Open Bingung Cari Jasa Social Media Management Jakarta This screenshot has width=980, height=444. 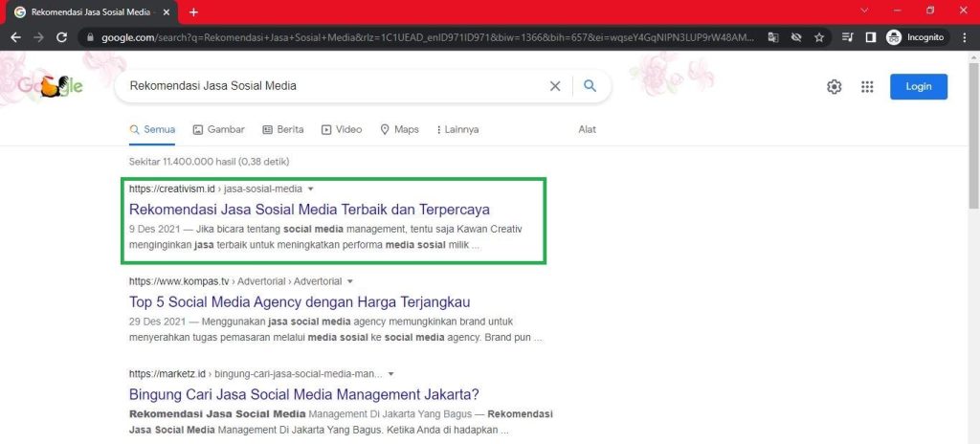click(303, 394)
